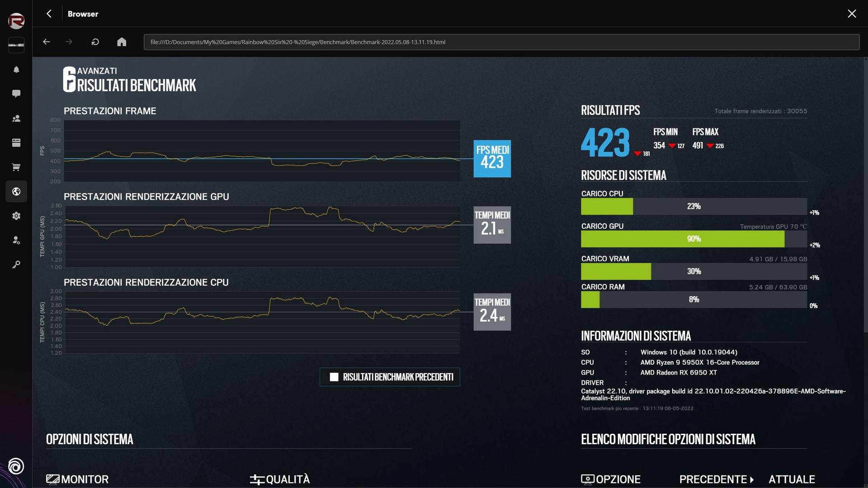The image size is (868, 488).
Task: Click the Ubisoft Connect logo
Action: pos(16,466)
